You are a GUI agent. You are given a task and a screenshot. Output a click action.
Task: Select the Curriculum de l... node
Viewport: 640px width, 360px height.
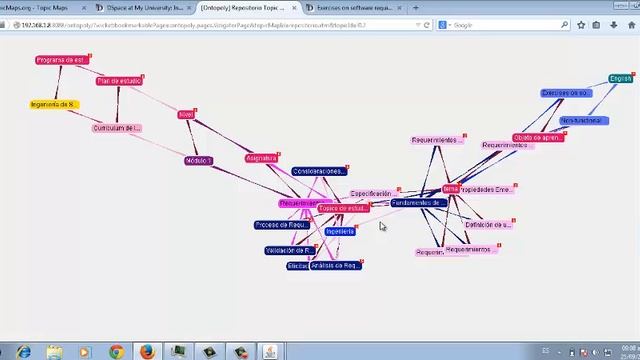(x=117, y=128)
